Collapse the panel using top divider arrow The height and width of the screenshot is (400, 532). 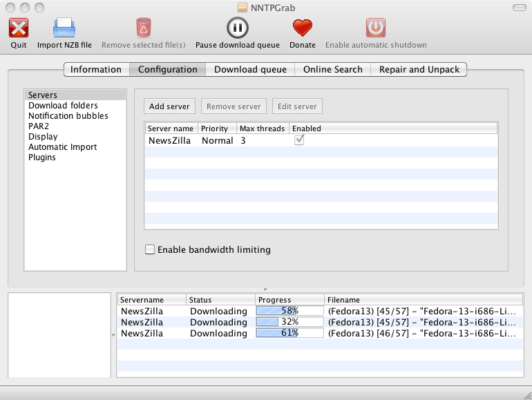[x=265, y=289]
